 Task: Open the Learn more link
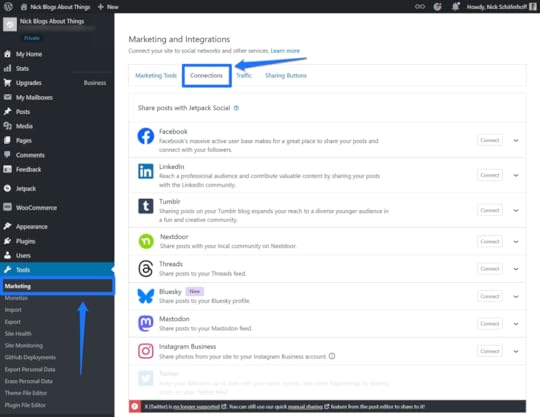(285, 51)
